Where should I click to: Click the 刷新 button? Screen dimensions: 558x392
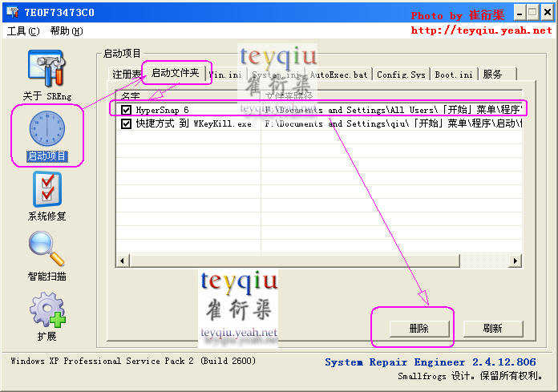(x=492, y=328)
